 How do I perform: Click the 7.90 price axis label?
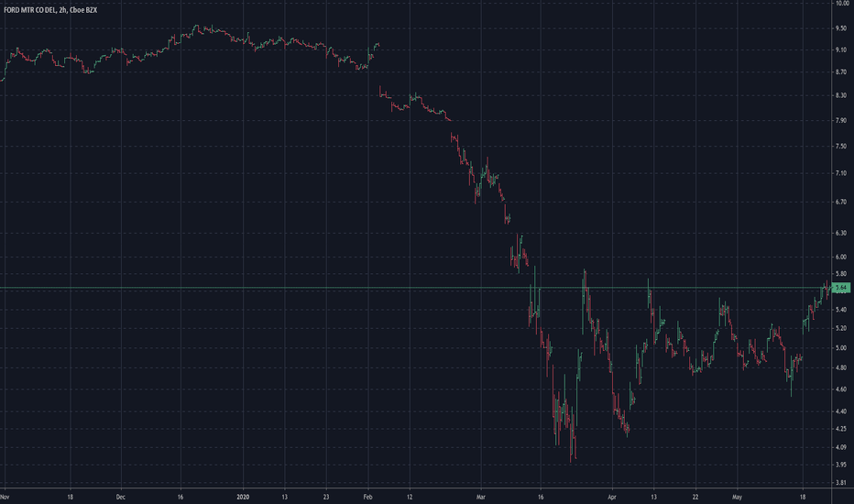point(841,120)
